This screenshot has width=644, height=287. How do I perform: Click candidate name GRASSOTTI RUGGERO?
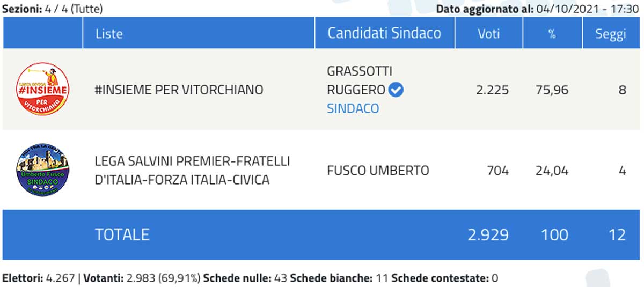coord(358,80)
